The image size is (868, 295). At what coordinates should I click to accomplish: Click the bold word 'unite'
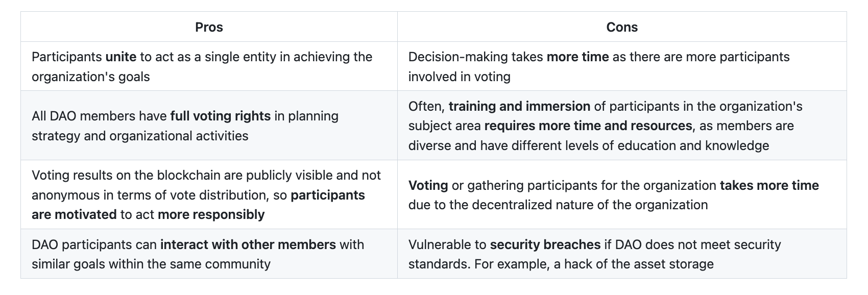click(120, 57)
